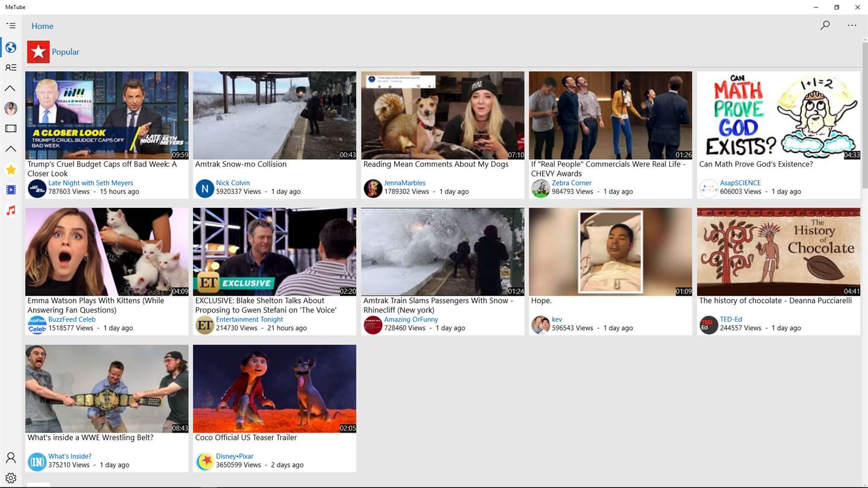Open the Popular section link
The width and height of the screenshot is (868, 488).
click(66, 52)
